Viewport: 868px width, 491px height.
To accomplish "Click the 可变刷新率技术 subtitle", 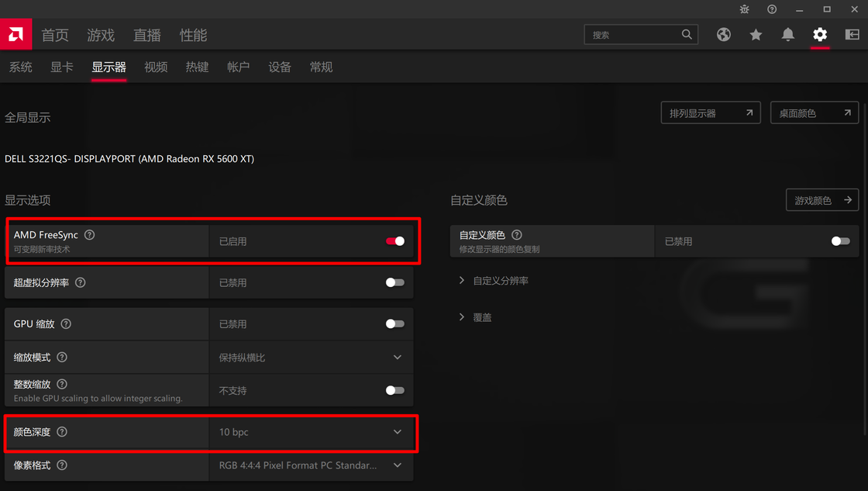I will 42,250.
